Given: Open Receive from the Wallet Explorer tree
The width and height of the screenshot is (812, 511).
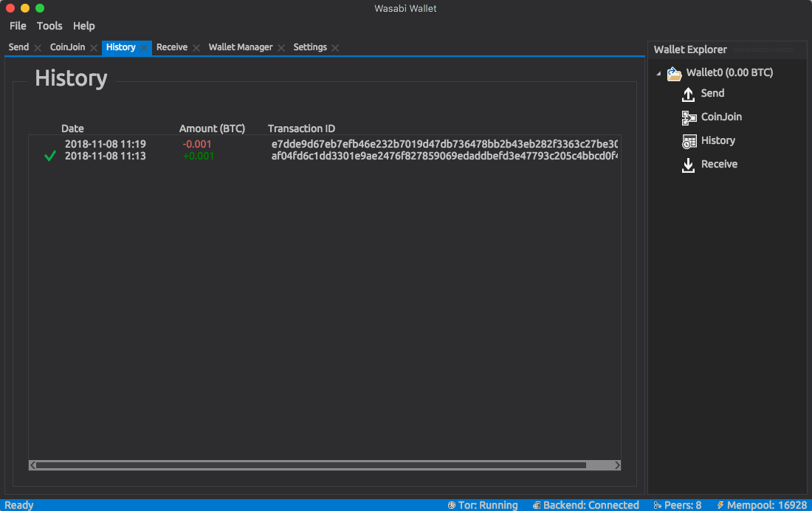Looking at the screenshot, I should click(x=719, y=164).
